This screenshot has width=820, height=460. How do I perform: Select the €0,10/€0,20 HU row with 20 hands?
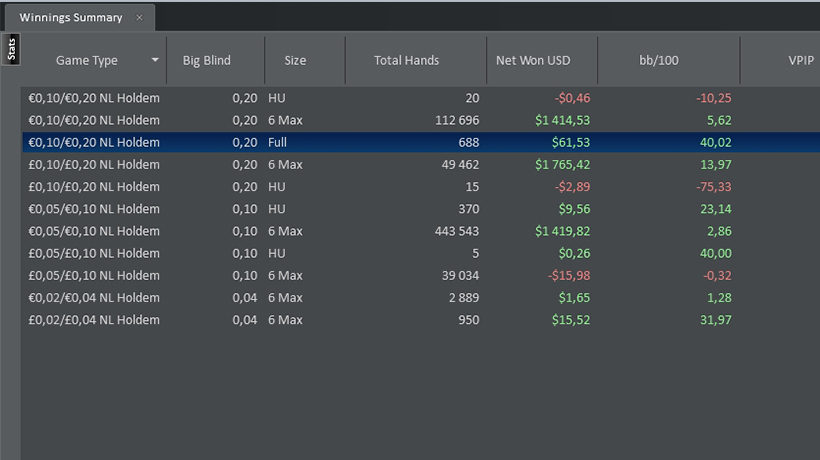[421, 98]
